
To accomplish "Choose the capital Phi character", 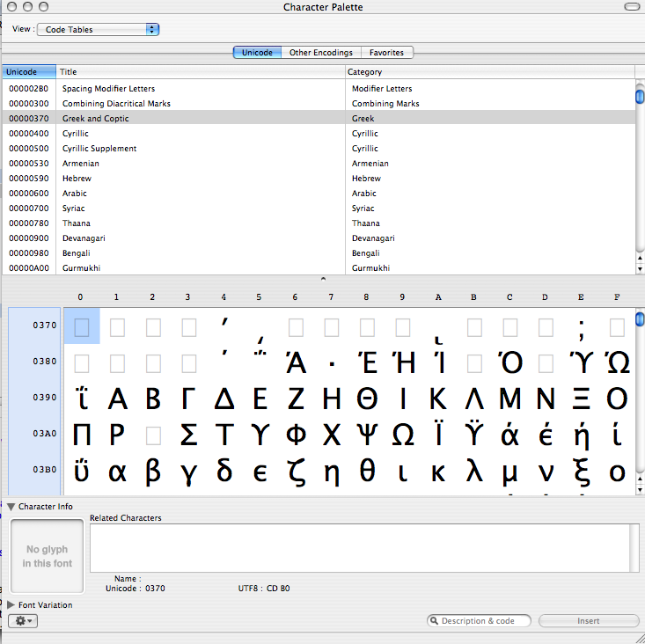I will pyautogui.click(x=296, y=435).
